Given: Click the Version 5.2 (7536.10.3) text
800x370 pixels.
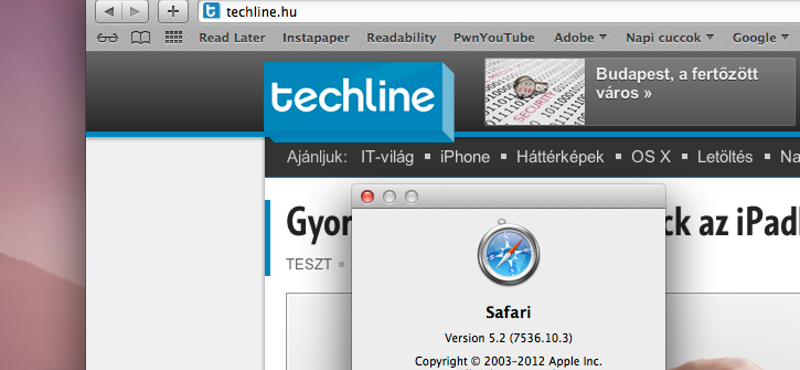Looking at the screenshot, I should point(508,338).
